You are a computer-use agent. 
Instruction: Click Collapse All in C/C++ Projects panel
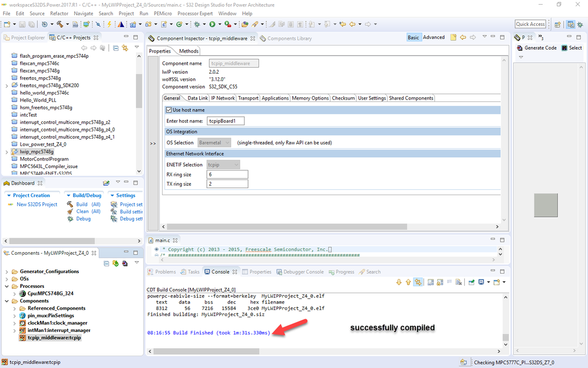pos(116,48)
